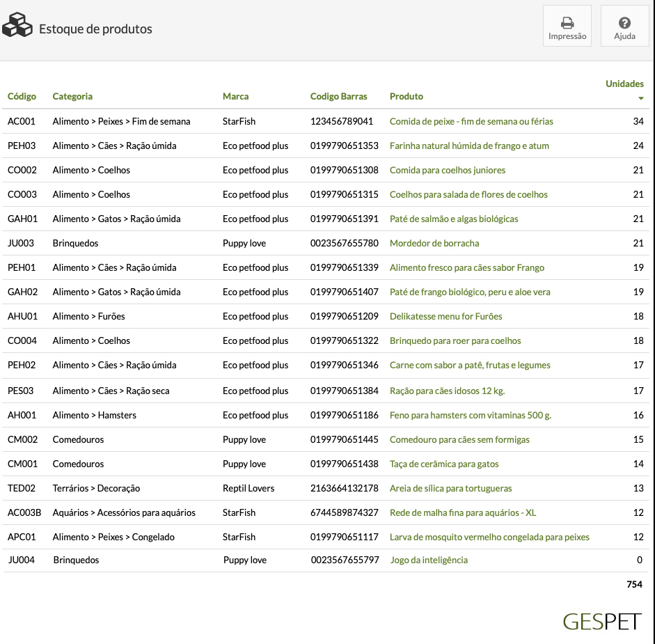Click the Estoque de produtos page title
Image resolution: width=655 pixels, height=644 pixels.
click(95, 29)
